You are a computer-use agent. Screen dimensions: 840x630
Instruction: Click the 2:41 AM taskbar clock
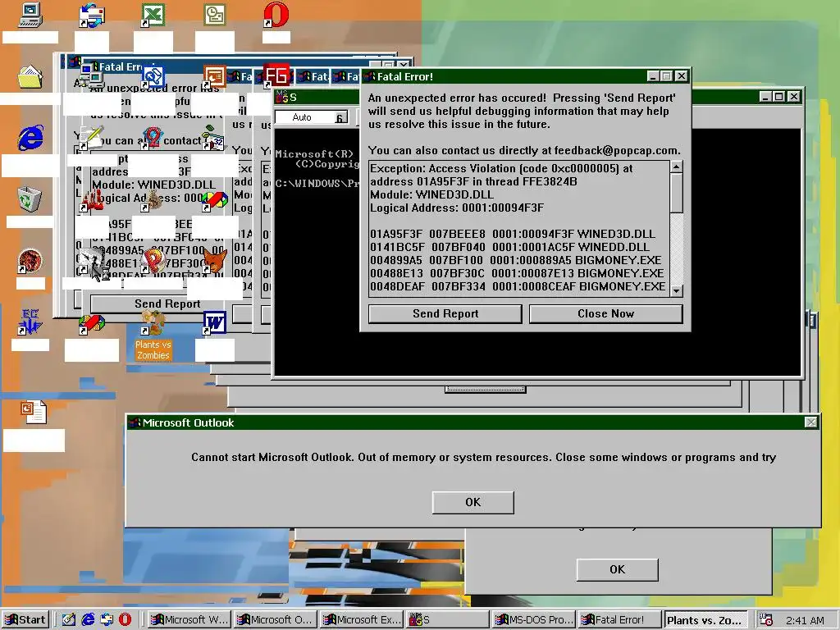click(x=805, y=620)
